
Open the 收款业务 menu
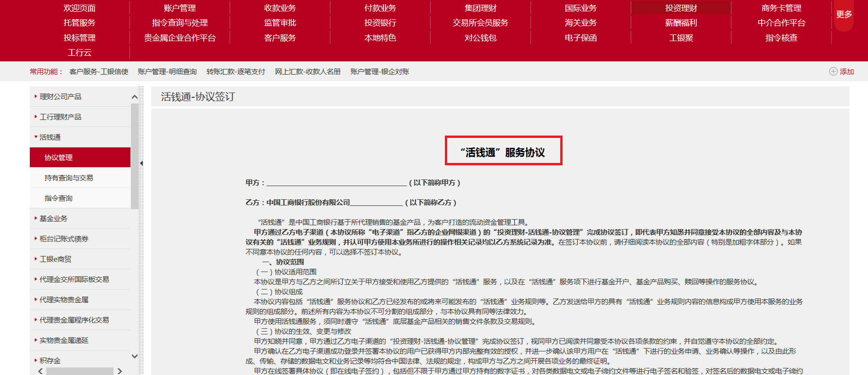click(x=280, y=8)
